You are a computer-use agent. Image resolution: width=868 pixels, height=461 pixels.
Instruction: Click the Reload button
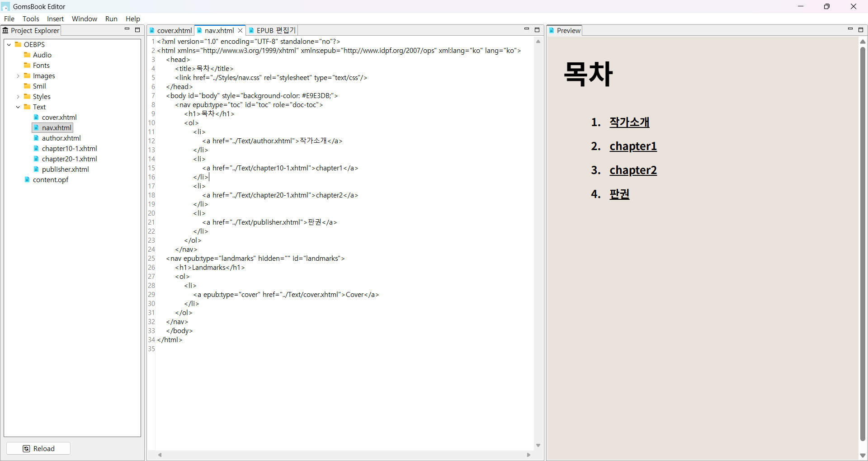click(x=38, y=448)
